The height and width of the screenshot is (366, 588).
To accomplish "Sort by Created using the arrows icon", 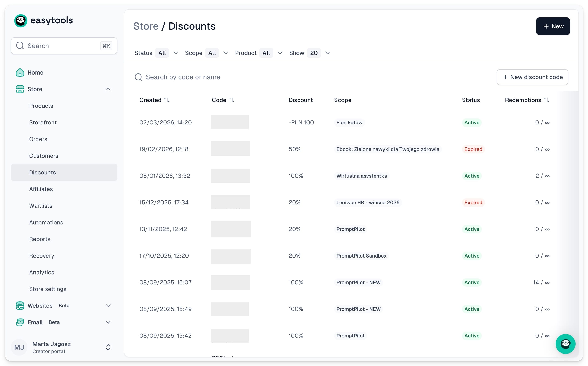I will click(x=166, y=100).
